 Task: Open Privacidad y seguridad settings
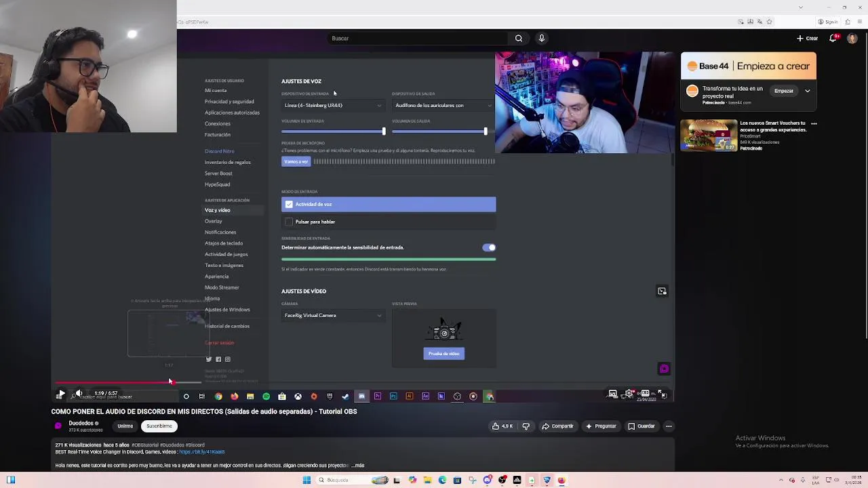[229, 102]
